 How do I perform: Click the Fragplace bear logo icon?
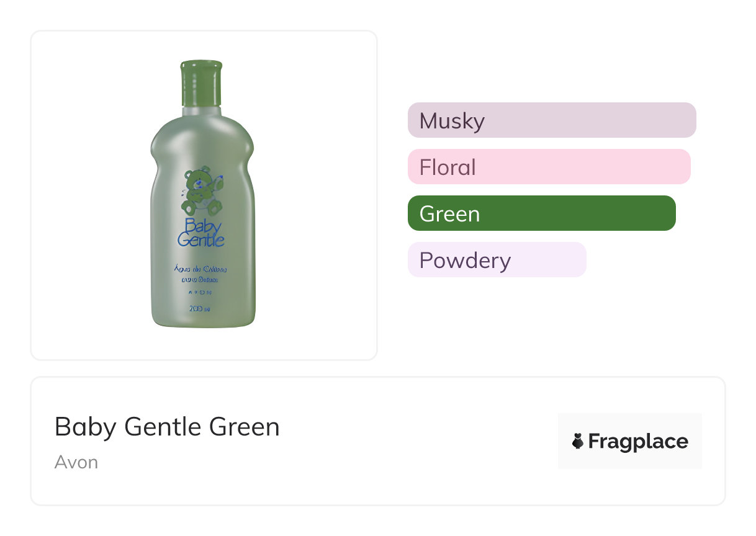pos(578,442)
